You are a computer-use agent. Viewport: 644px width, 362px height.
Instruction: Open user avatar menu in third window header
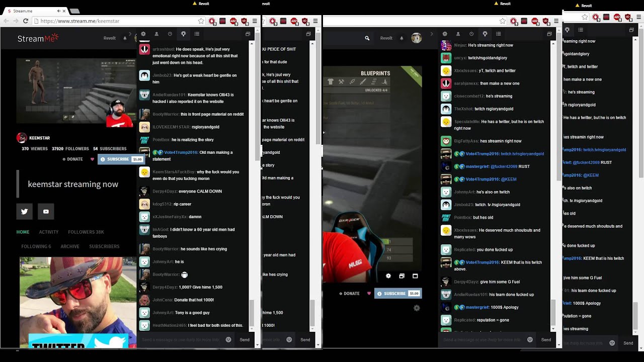(416, 38)
